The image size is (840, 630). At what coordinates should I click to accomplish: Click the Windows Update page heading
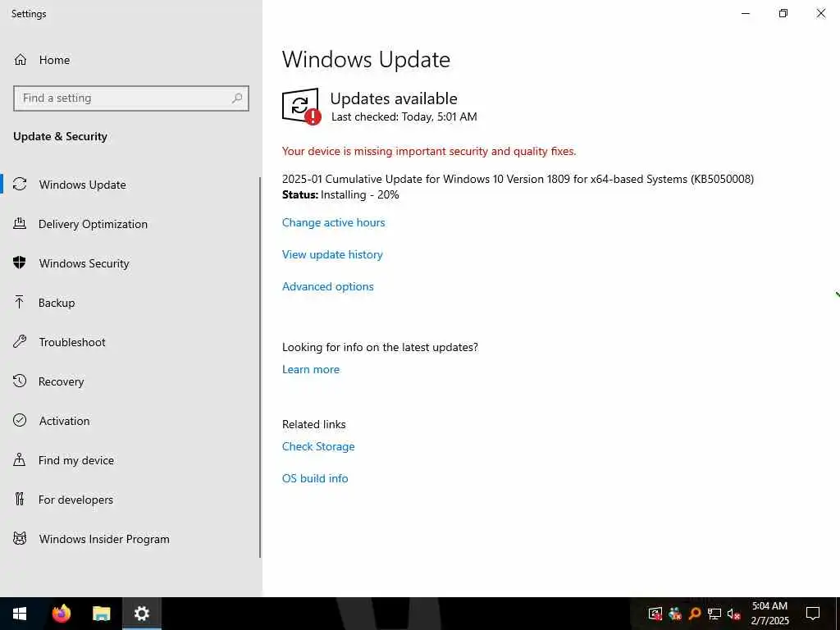click(366, 59)
